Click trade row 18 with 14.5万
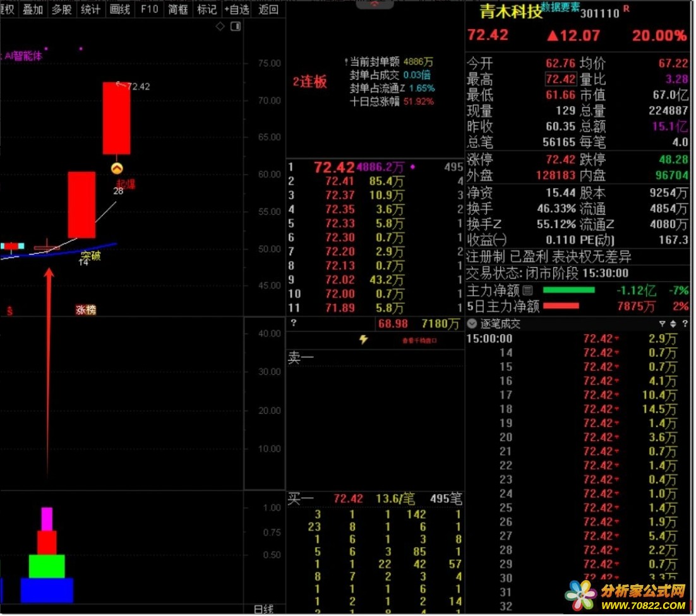The width and height of the screenshot is (696, 616). pos(577,409)
